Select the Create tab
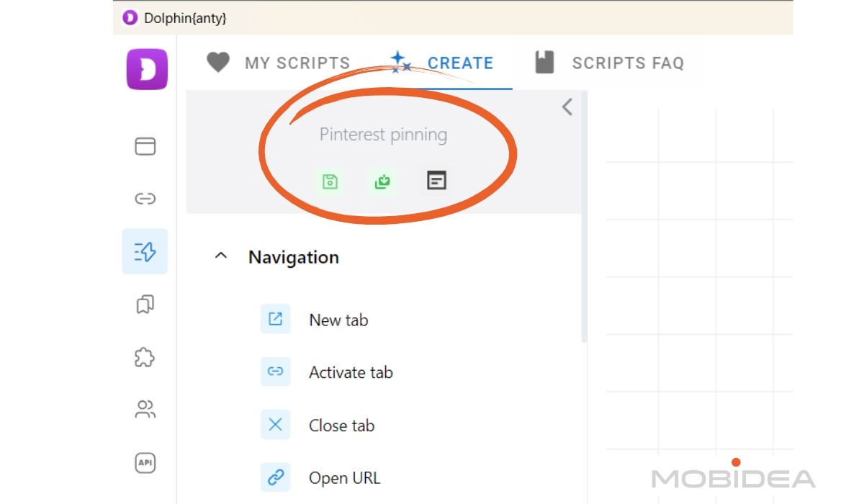The width and height of the screenshot is (864, 504). tap(442, 63)
